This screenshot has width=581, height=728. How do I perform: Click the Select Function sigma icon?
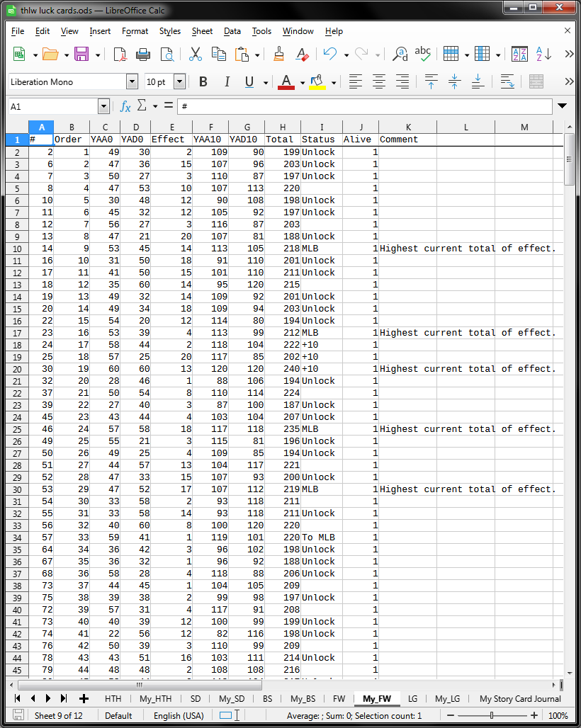click(142, 106)
